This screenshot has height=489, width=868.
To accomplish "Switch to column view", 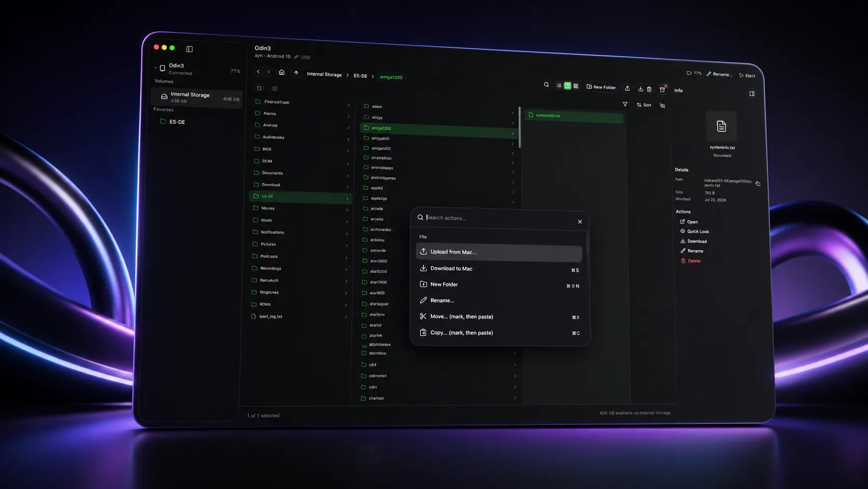I will point(567,86).
